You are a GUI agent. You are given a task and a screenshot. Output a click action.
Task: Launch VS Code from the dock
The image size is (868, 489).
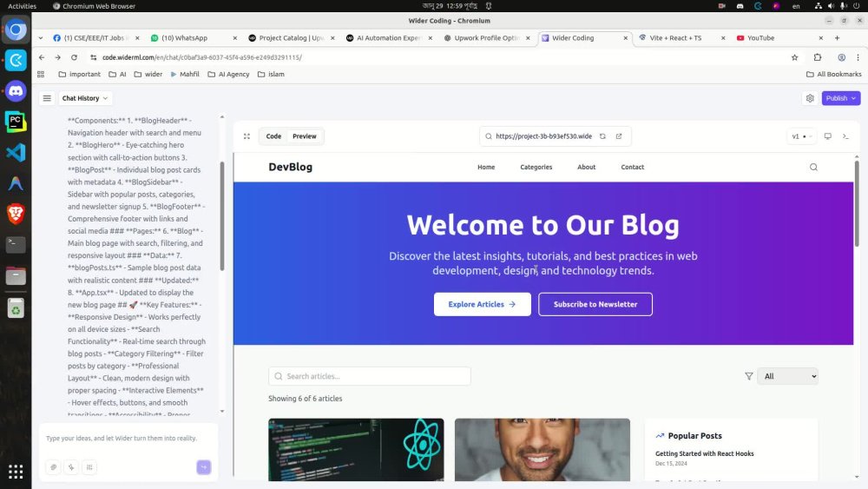click(16, 152)
